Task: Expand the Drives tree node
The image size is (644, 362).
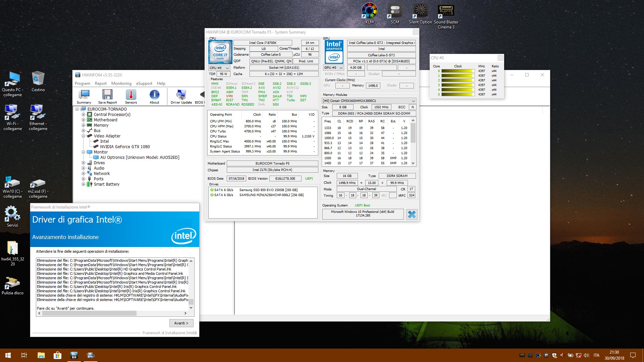Action: 83,163
